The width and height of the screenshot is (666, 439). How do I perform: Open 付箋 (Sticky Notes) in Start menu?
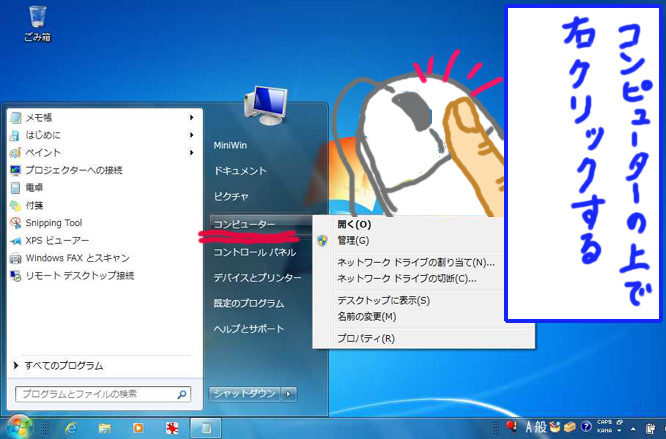point(34,205)
